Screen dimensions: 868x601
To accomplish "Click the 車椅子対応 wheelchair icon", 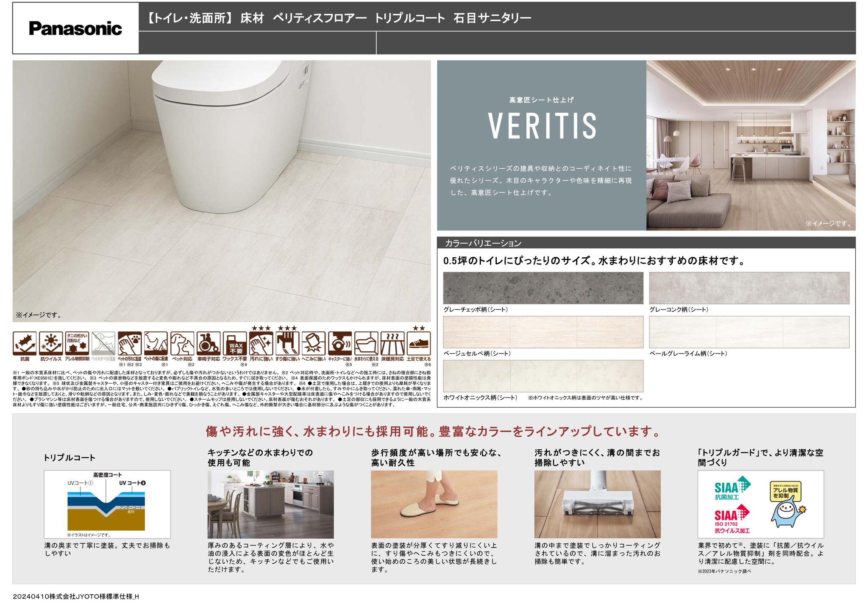I will [x=209, y=343].
